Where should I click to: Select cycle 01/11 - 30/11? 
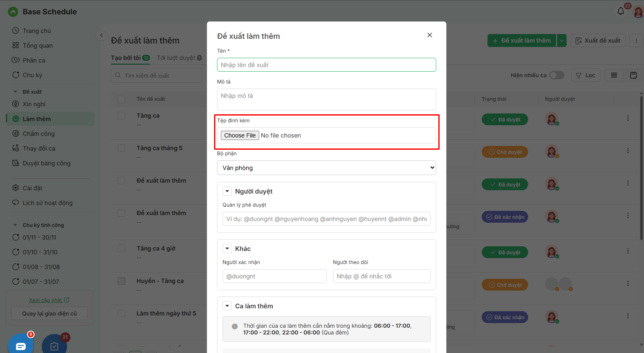(39, 237)
